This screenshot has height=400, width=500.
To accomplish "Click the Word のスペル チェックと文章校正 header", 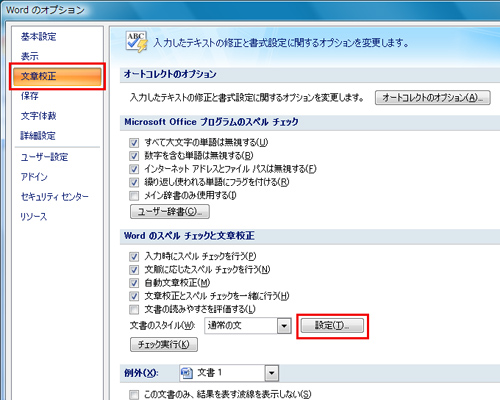I will [x=189, y=236].
